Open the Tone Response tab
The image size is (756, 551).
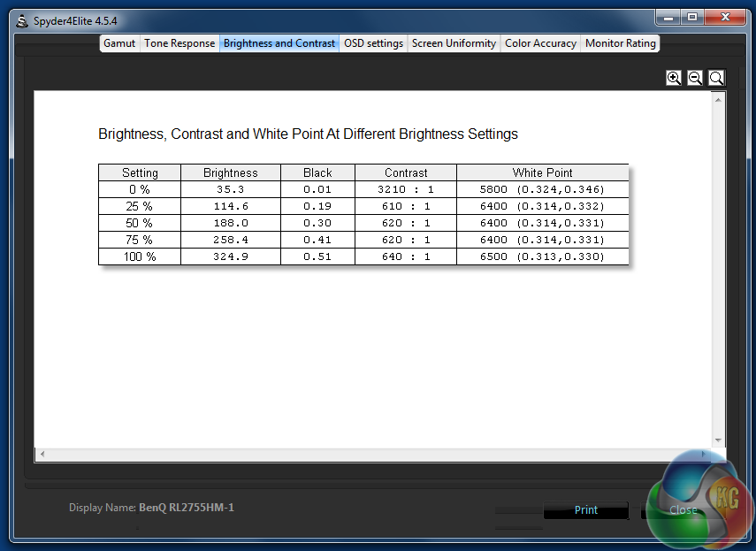coord(179,43)
